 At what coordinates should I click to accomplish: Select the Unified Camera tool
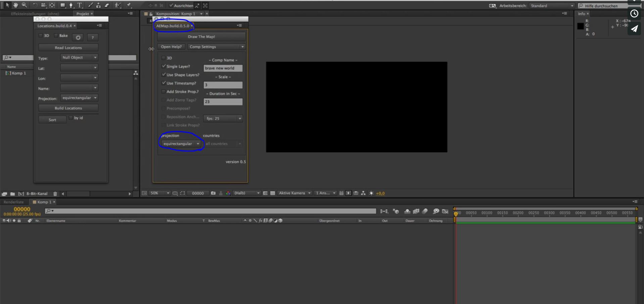pyautogui.click(x=44, y=5)
